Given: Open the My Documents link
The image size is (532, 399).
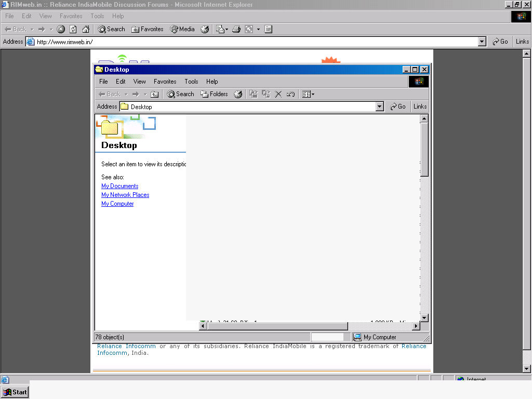Looking at the screenshot, I should point(120,186).
